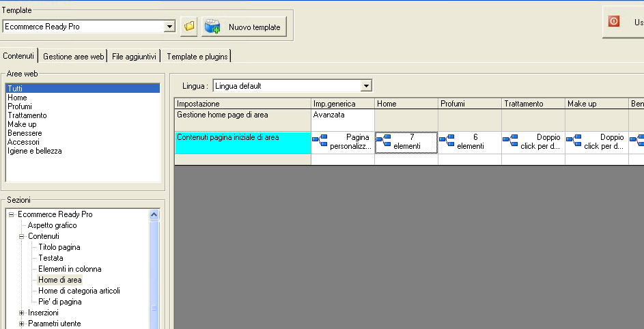Open the yellow folder icon beside template dropdown
The height and width of the screenshot is (329, 644).
(189, 27)
